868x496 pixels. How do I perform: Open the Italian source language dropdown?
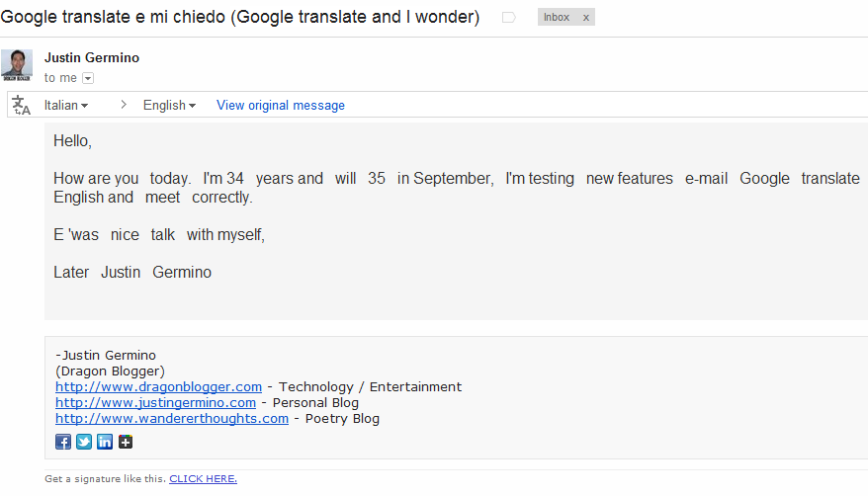click(66, 105)
